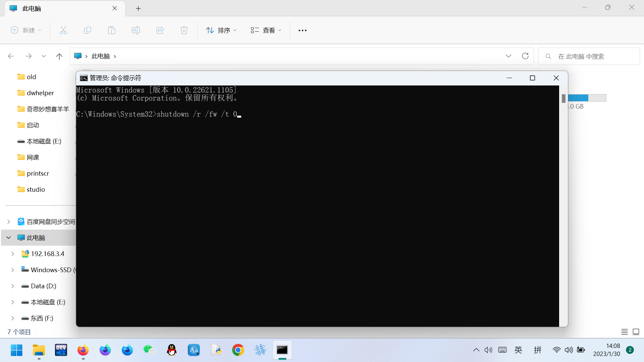The image size is (644, 362).
Task: Expand the Data (D:) tree node
Action: coord(13,286)
